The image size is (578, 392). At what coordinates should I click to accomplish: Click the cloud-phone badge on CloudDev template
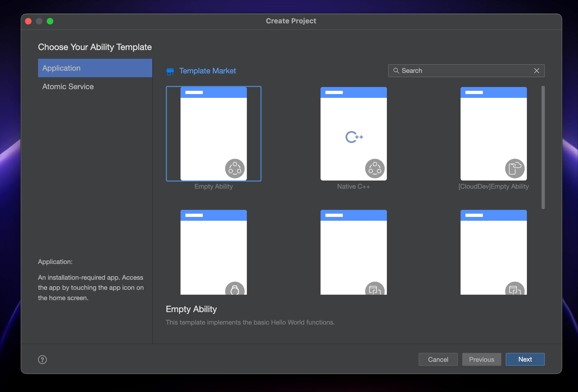click(x=515, y=169)
